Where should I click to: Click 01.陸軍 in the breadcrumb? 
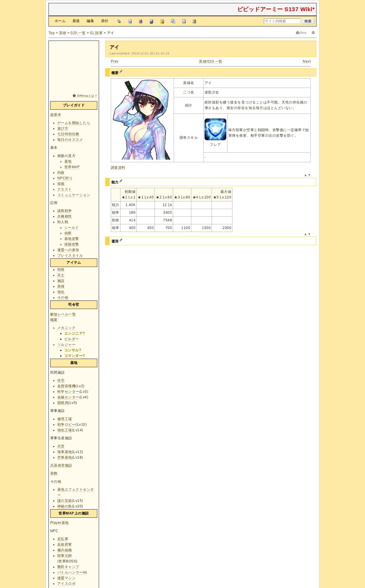(96, 33)
